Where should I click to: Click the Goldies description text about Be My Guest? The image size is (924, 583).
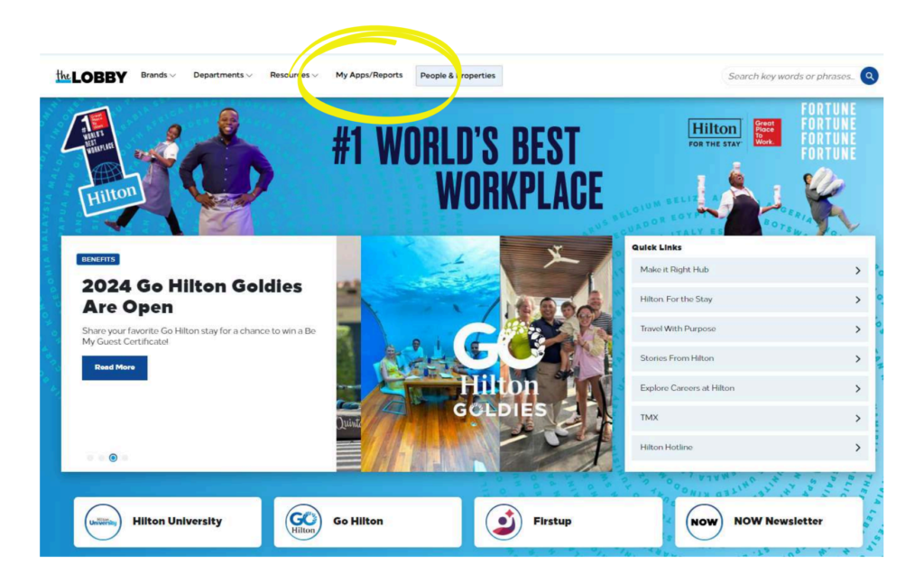click(x=199, y=336)
